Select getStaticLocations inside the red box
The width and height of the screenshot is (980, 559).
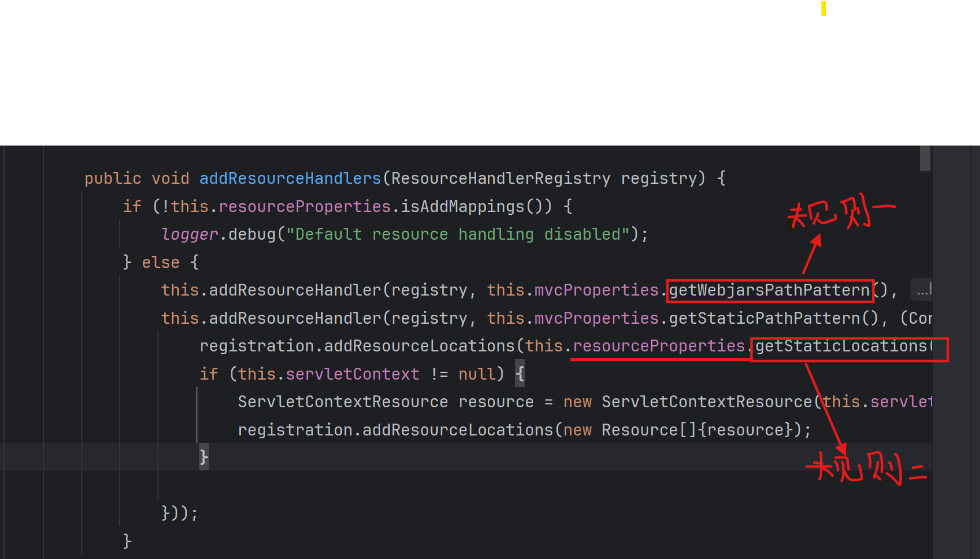pyautogui.click(x=845, y=346)
